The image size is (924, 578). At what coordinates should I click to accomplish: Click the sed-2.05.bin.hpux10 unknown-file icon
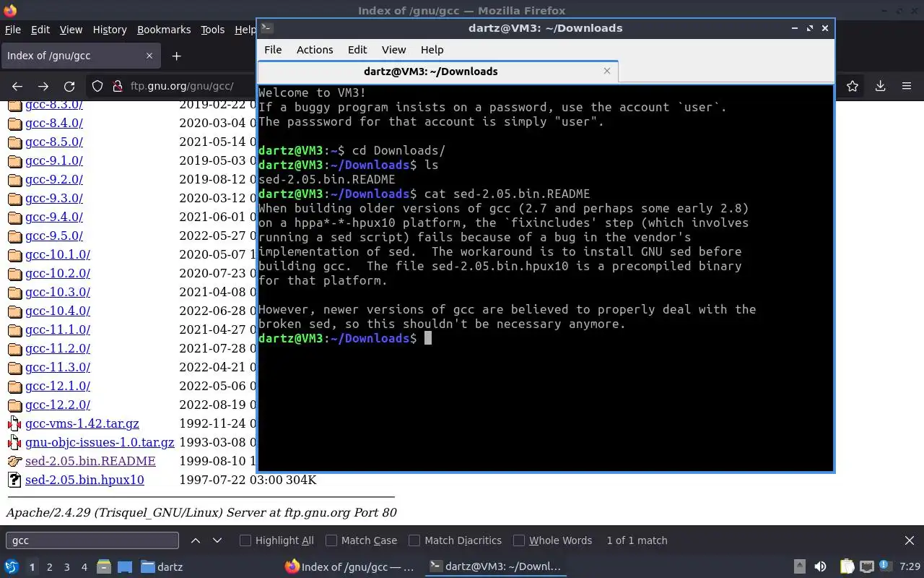[x=14, y=480]
